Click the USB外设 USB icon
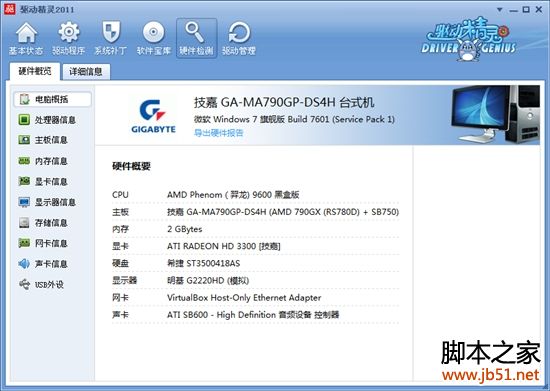Screen dimensions: 550x391 point(25,284)
